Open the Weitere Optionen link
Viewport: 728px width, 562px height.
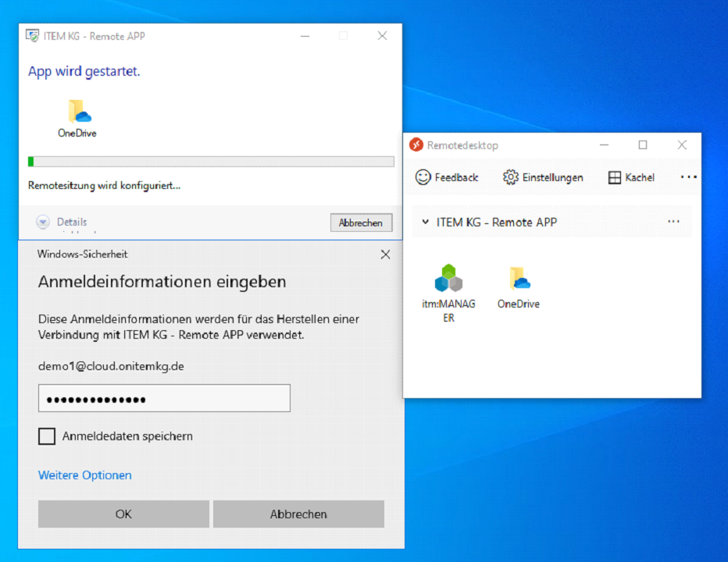pos(85,475)
